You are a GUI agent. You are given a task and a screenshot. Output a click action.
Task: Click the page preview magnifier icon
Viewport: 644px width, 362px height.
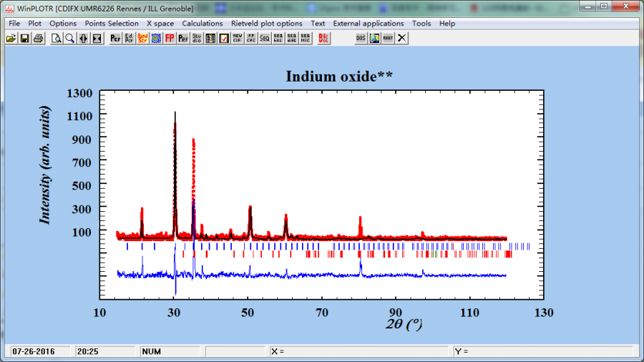(x=57, y=38)
